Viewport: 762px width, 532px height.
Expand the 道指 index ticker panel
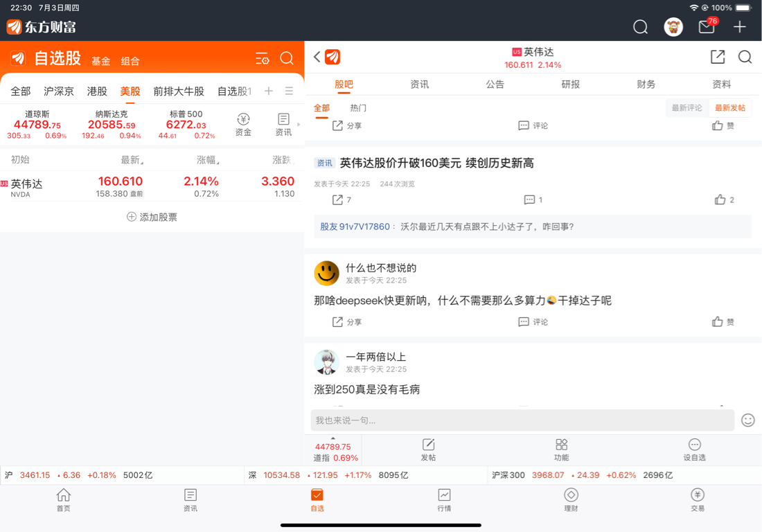[333, 450]
